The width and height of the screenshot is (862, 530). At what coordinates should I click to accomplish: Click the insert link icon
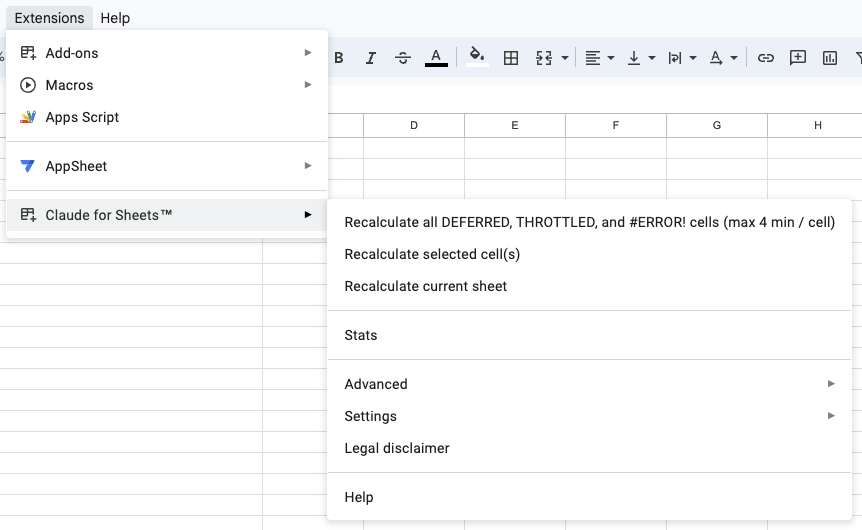click(766, 58)
